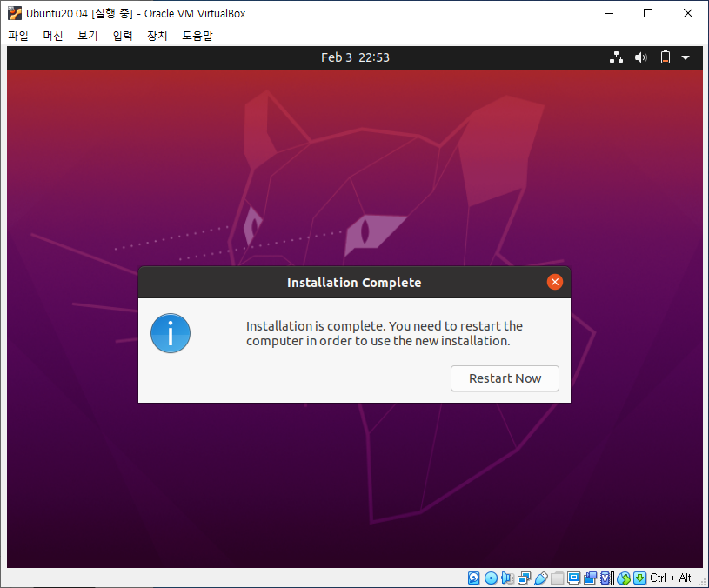
Task: Open the 파일 menu
Action: point(18,36)
